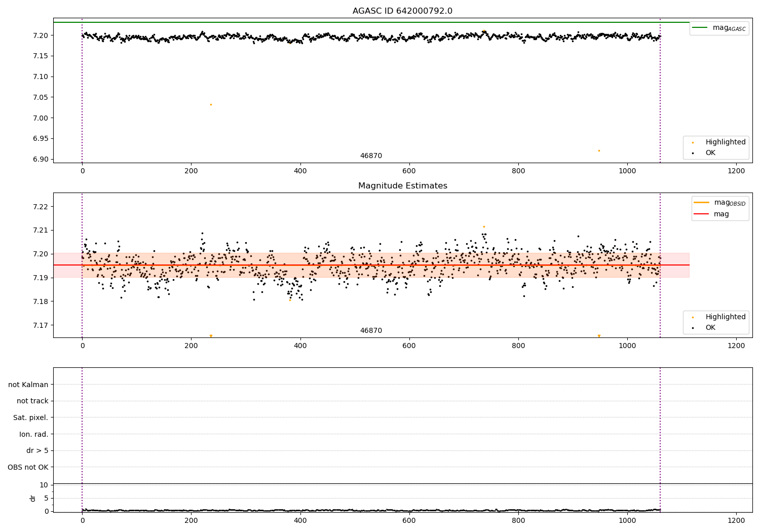This screenshot has width=760, height=532.
Task: Click the orange mag OBSID legend line
Action: [702, 203]
